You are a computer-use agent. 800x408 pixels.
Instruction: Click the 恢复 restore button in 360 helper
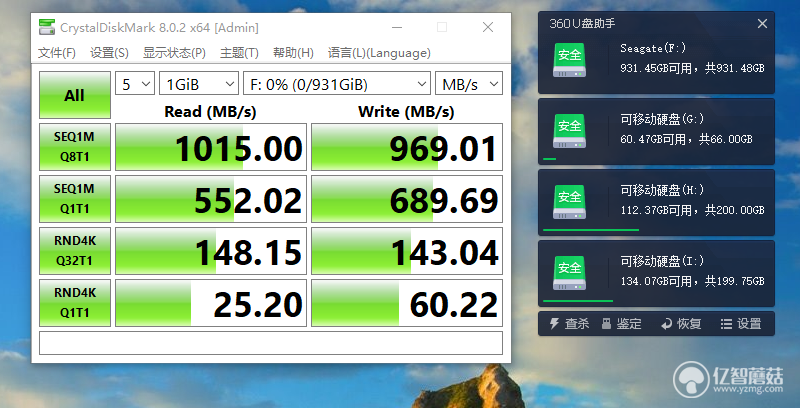click(x=681, y=324)
